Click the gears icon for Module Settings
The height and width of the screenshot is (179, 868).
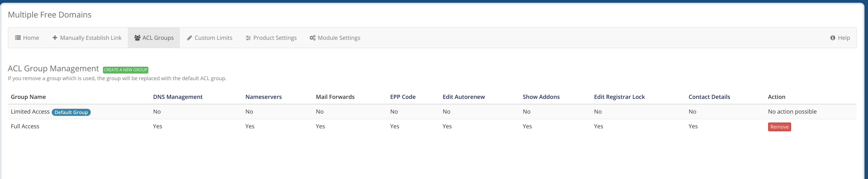click(313, 38)
